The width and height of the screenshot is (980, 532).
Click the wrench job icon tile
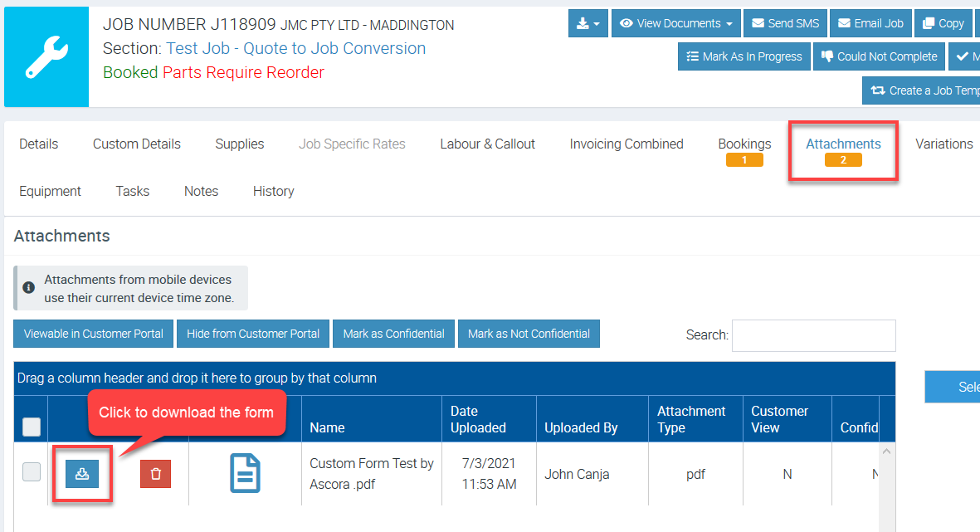[46, 57]
